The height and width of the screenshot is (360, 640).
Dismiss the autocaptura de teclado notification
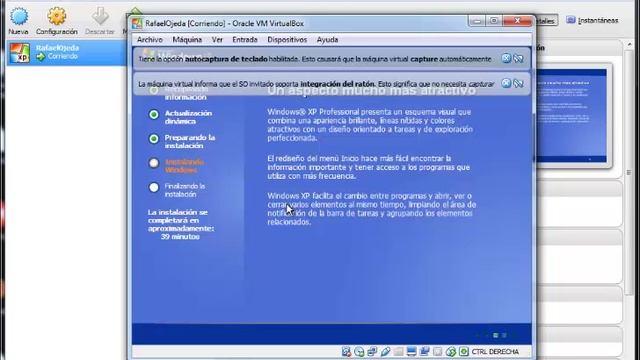click(506, 58)
